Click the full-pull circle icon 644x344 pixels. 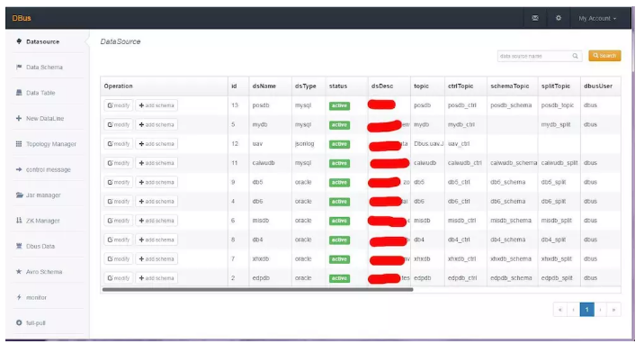19,322
